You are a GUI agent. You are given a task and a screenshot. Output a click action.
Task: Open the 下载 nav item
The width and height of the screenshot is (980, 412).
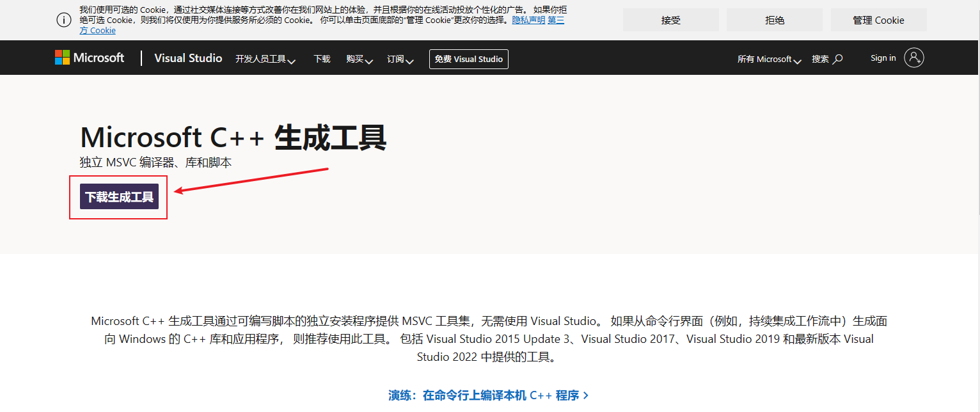click(x=322, y=59)
